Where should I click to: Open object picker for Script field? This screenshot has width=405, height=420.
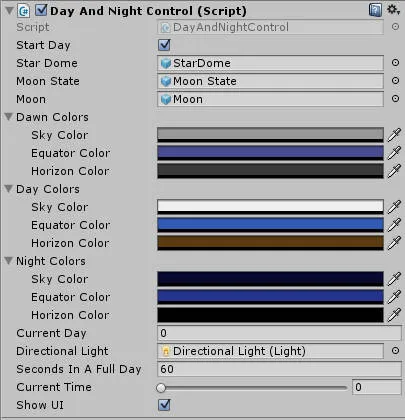click(x=395, y=27)
